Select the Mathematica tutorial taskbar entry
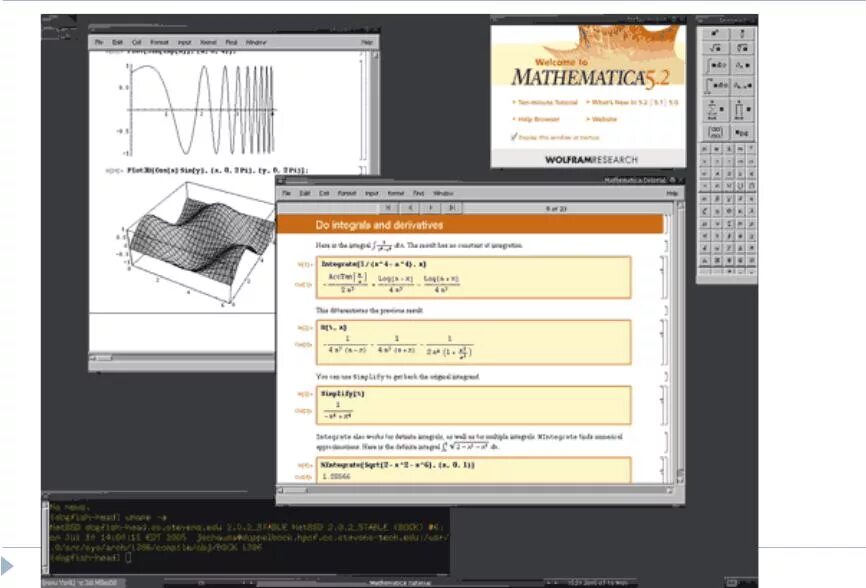 tap(399, 583)
